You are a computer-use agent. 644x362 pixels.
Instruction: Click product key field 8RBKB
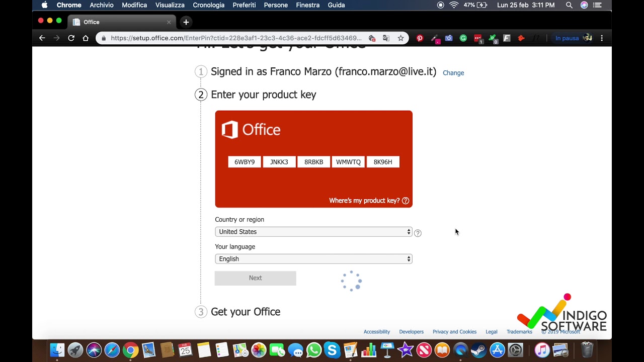click(314, 162)
